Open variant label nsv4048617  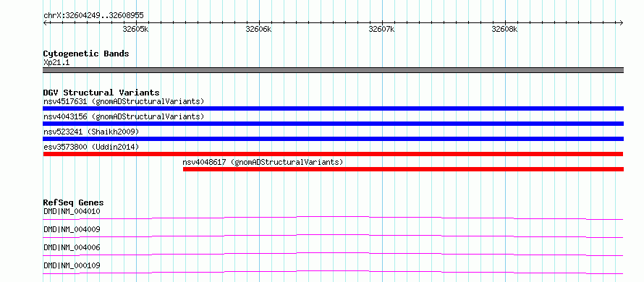[x=263, y=162]
